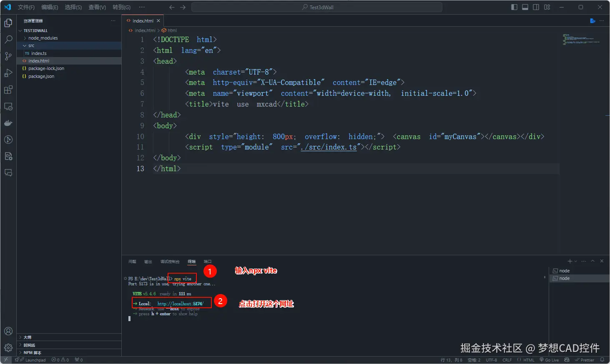Image resolution: width=610 pixels, height=364 pixels.
Task: Click Go Live in status bar
Action: click(549, 360)
